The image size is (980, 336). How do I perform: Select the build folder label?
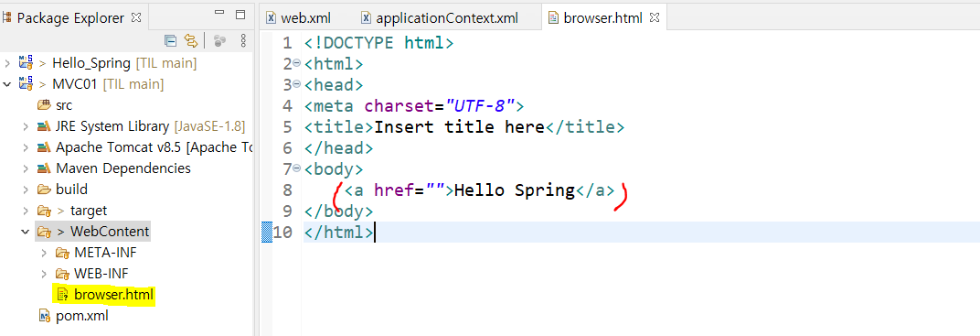72,190
